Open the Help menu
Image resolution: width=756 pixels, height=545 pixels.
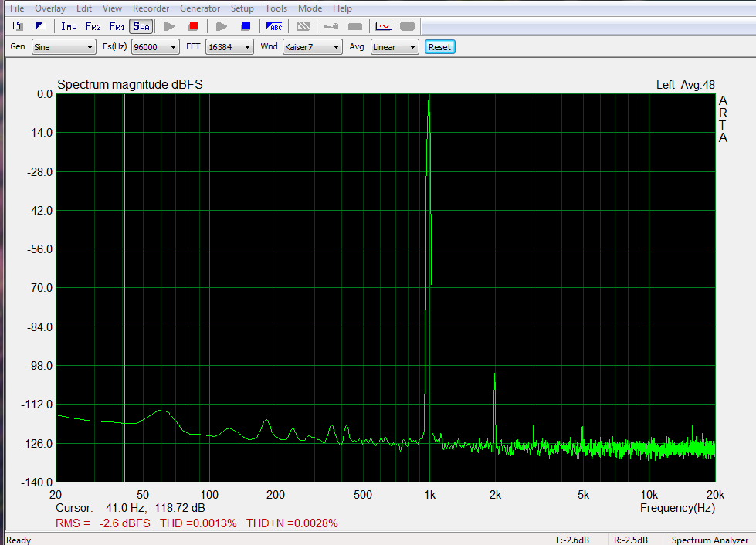pyautogui.click(x=342, y=8)
